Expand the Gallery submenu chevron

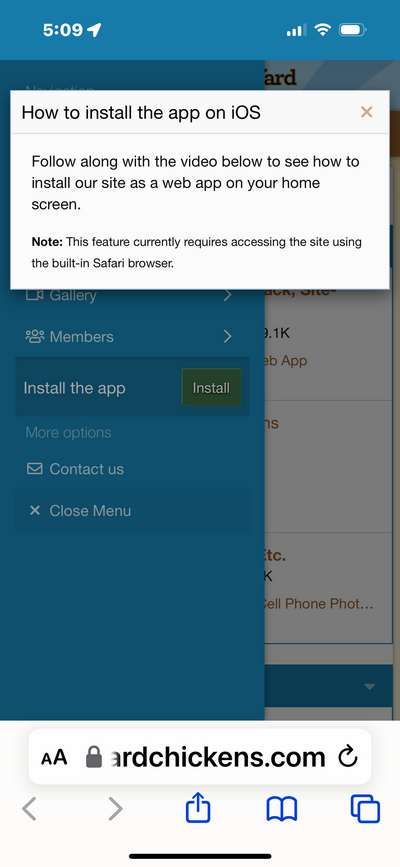(x=227, y=295)
